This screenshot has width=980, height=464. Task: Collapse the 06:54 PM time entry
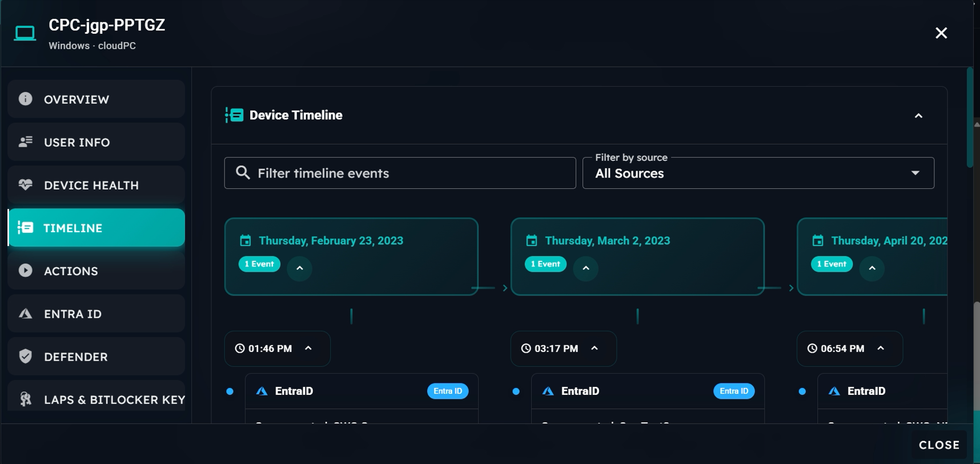point(881,348)
